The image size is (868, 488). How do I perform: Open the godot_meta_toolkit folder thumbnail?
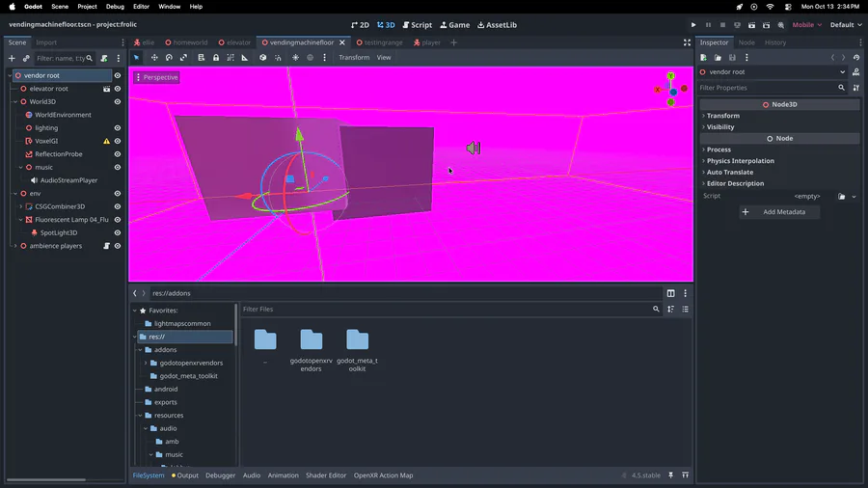[357, 350]
